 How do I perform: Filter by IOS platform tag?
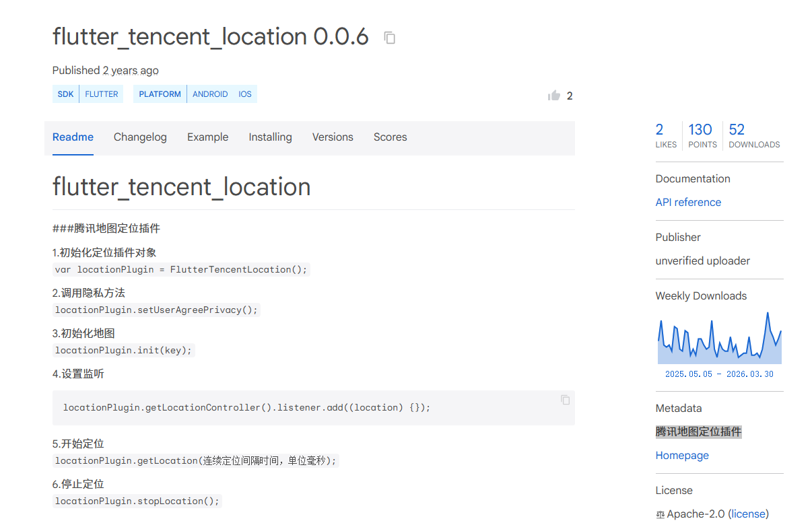click(245, 94)
